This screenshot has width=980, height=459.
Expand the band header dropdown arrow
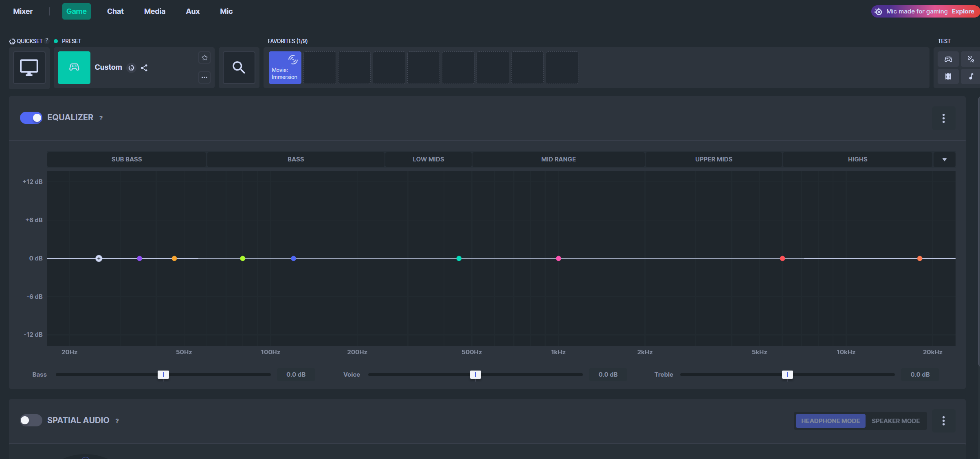(x=945, y=159)
